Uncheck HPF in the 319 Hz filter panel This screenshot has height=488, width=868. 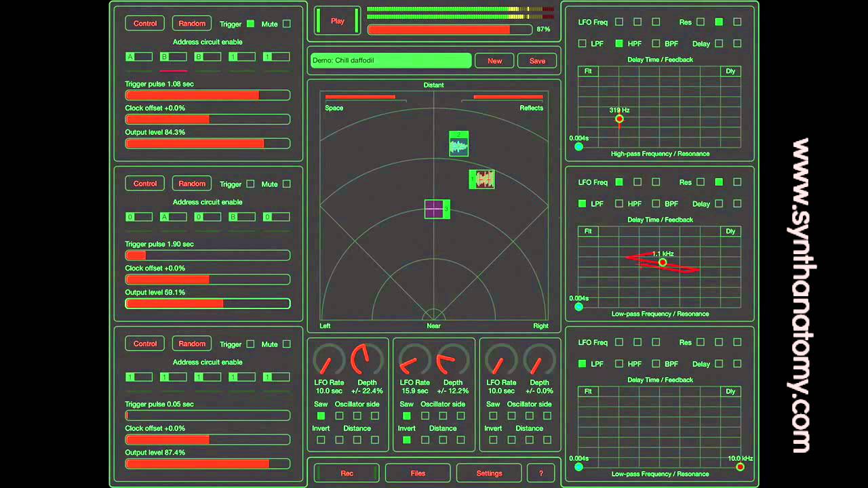619,43
